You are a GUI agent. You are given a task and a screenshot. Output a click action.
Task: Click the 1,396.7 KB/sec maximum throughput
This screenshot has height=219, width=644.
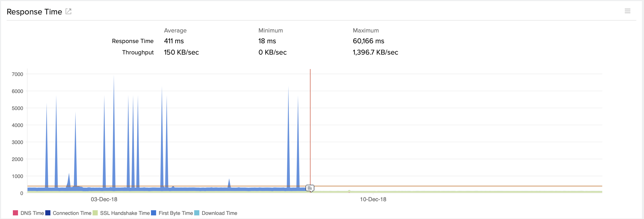pyautogui.click(x=375, y=52)
